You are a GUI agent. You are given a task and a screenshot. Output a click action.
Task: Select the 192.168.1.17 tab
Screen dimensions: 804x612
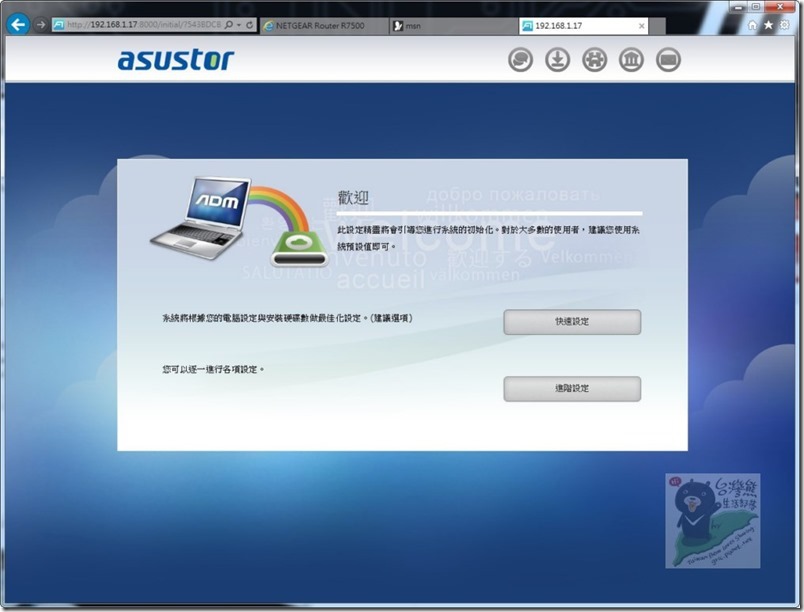tap(584, 26)
